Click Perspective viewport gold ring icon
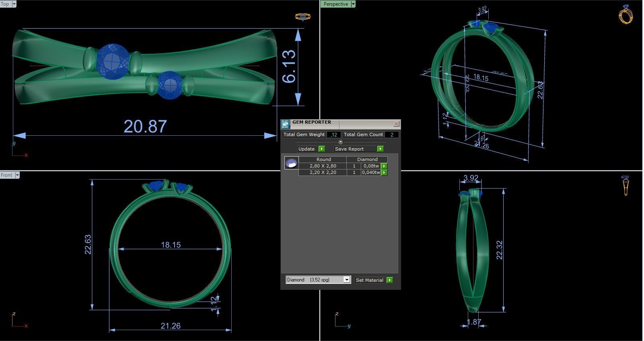The image size is (644, 341). tap(625, 14)
